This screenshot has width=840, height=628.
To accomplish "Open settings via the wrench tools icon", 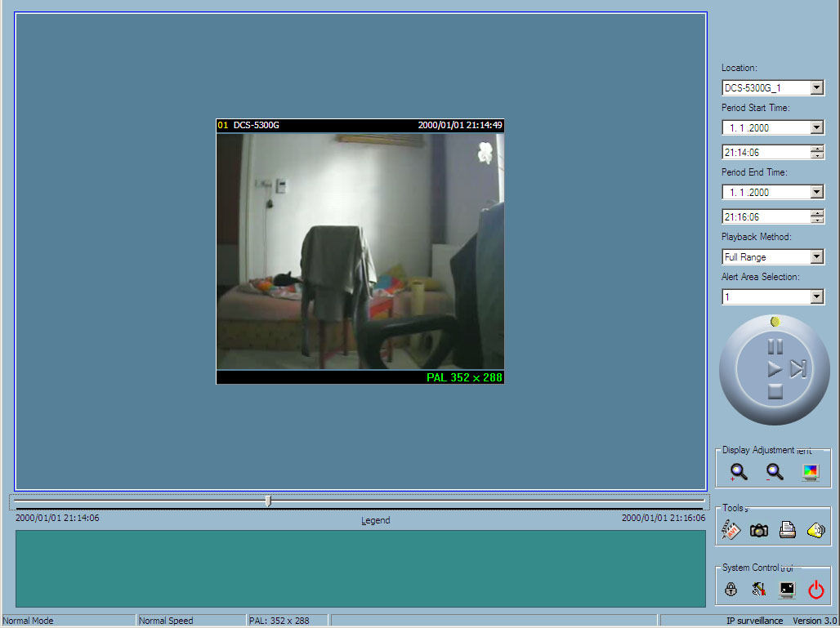I will coord(759,590).
